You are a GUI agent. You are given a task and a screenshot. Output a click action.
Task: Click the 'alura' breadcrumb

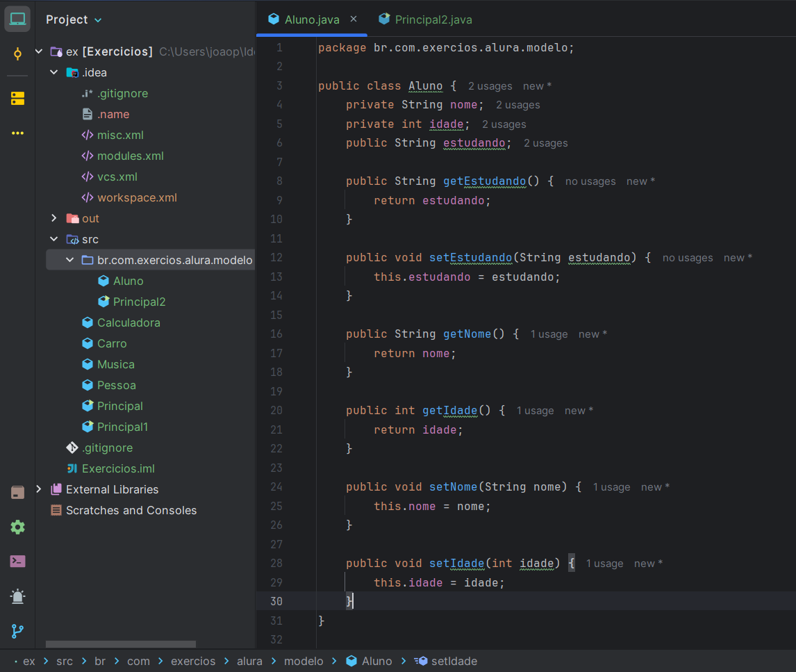coord(249,661)
